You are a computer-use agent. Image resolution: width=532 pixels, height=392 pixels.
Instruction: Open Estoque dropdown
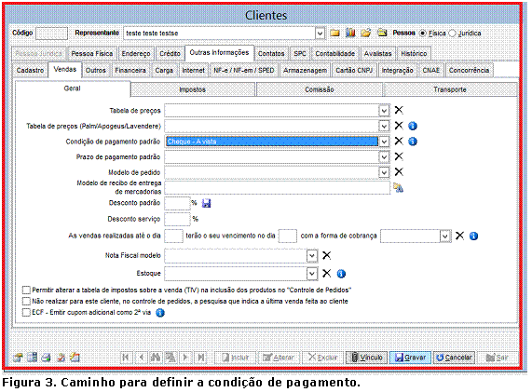[x=312, y=274]
